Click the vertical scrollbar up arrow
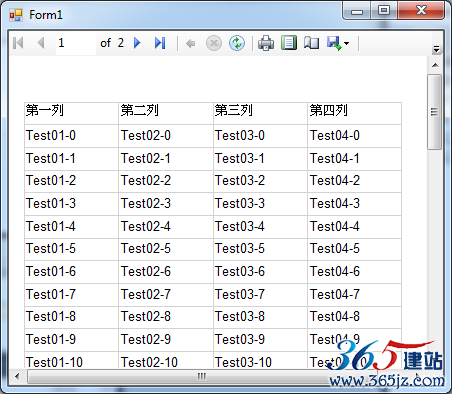The image size is (452, 394). (435, 65)
